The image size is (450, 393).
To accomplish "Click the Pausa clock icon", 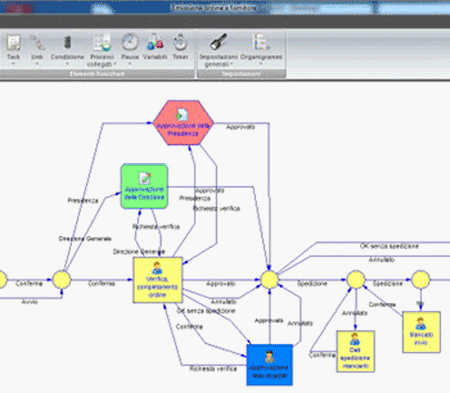I will point(130,43).
